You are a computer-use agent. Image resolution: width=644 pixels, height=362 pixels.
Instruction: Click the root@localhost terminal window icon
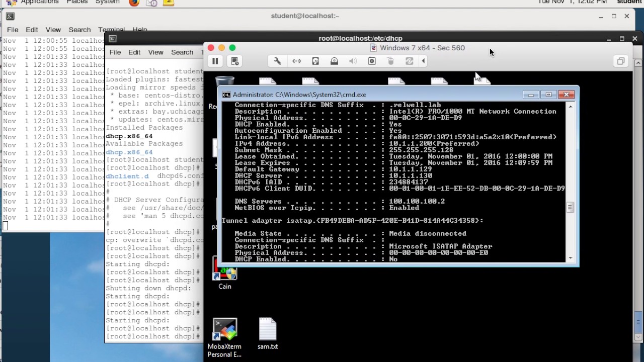pyautogui.click(x=113, y=39)
